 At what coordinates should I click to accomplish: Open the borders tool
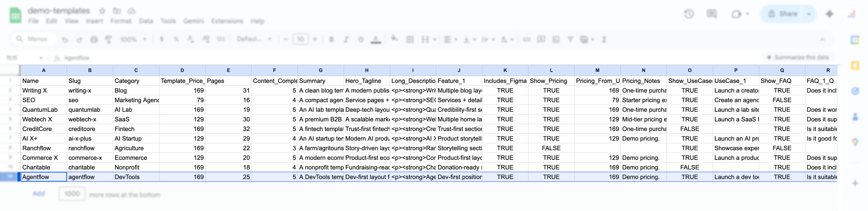pos(410,40)
